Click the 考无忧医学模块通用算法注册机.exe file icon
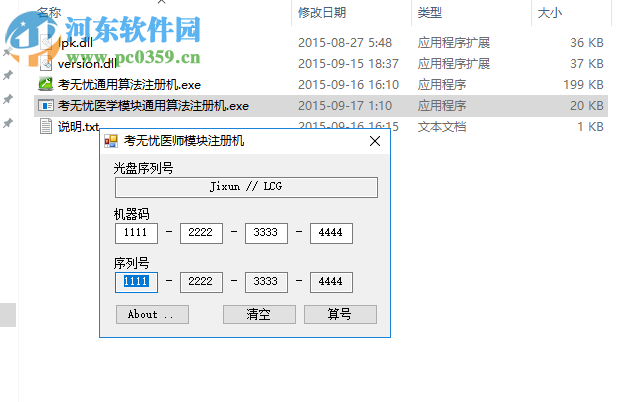The width and height of the screenshot is (636, 402). (x=45, y=105)
